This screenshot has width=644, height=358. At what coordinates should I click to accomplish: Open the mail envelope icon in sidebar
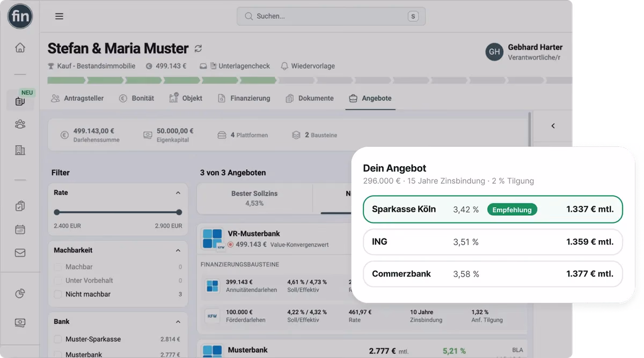20,253
